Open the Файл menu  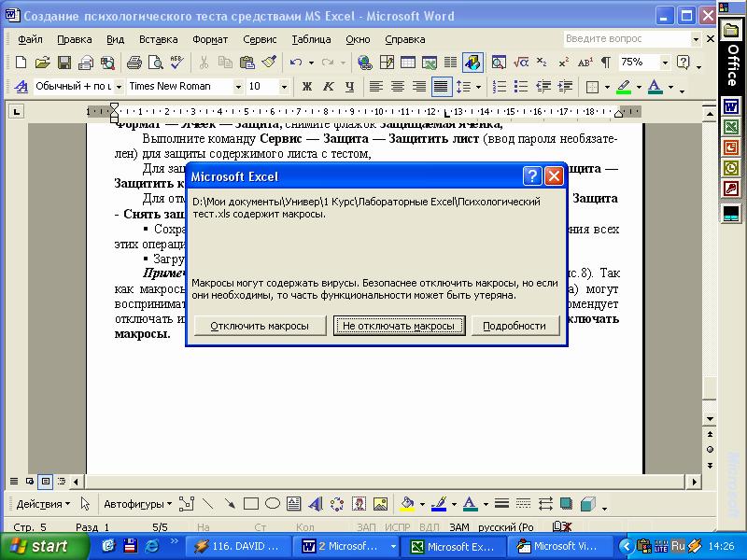click(x=30, y=39)
